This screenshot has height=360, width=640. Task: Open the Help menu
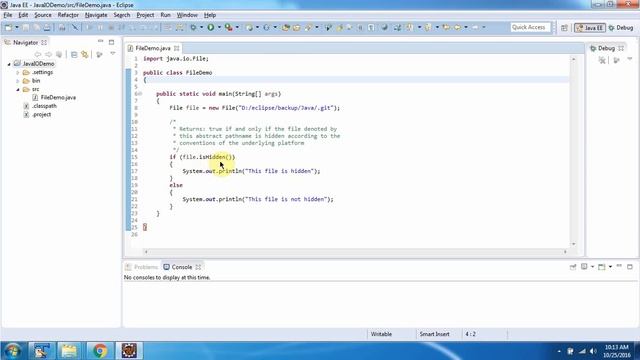coord(210,15)
